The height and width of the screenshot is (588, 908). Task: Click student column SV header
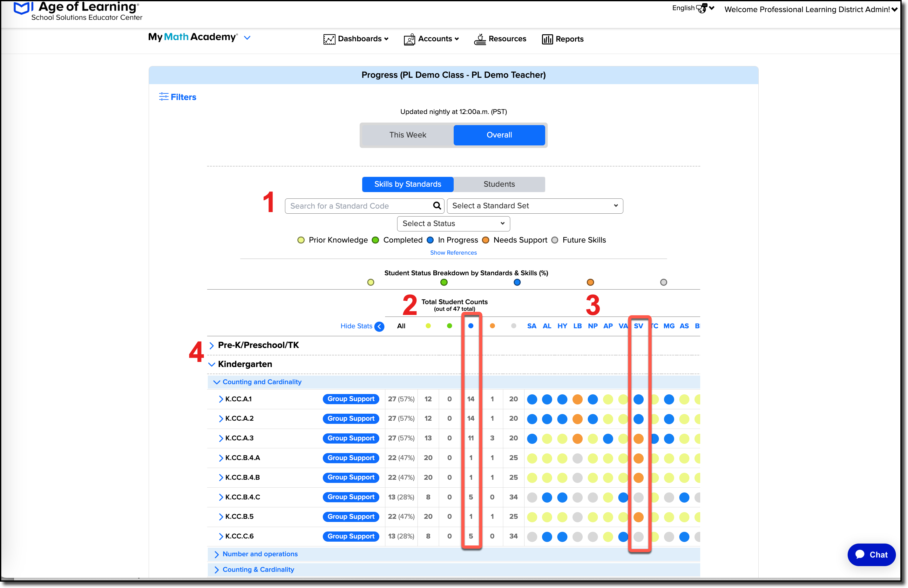639,326
